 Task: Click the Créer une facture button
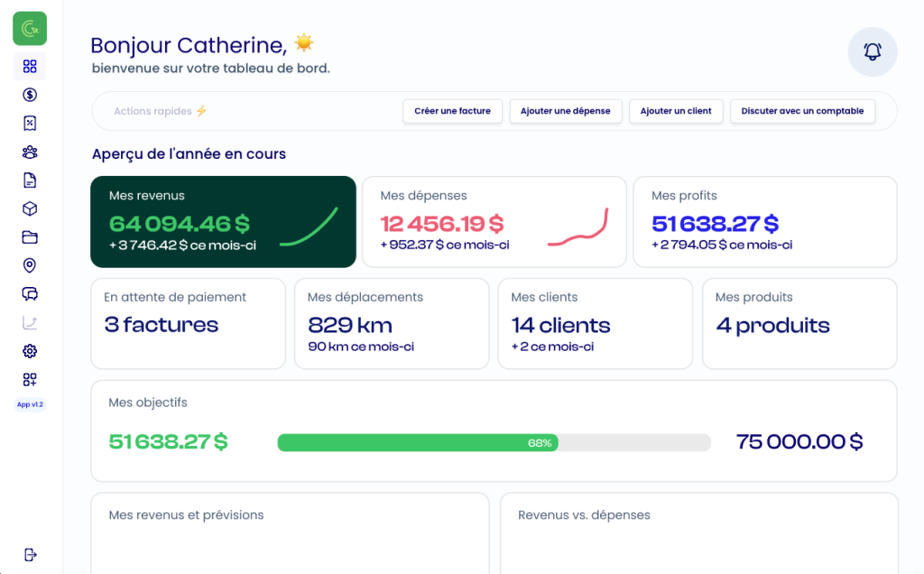click(x=452, y=111)
